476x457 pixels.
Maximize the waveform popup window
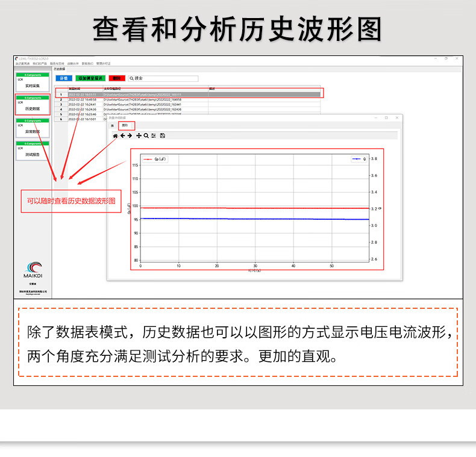coord(386,118)
